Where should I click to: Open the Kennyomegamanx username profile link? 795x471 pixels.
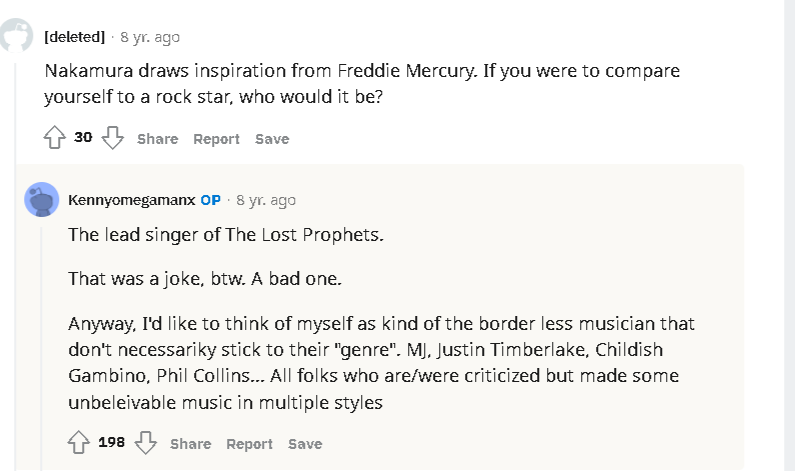point(130,200)
